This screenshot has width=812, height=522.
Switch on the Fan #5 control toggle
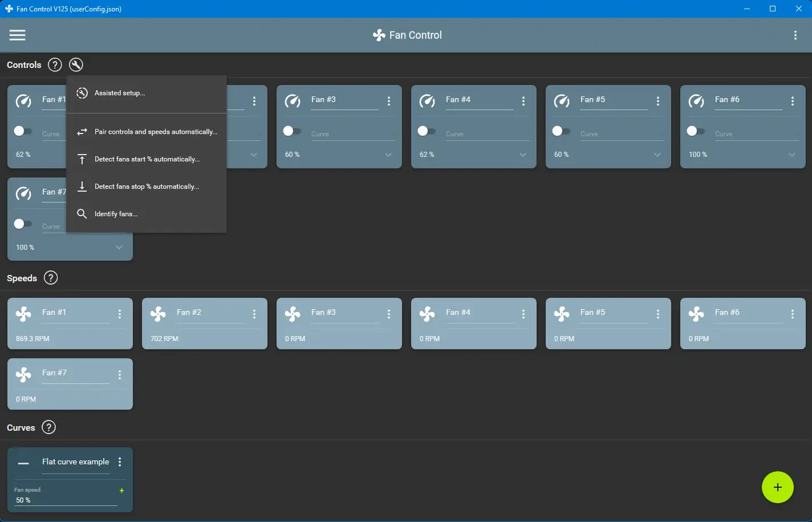(561, 131)
